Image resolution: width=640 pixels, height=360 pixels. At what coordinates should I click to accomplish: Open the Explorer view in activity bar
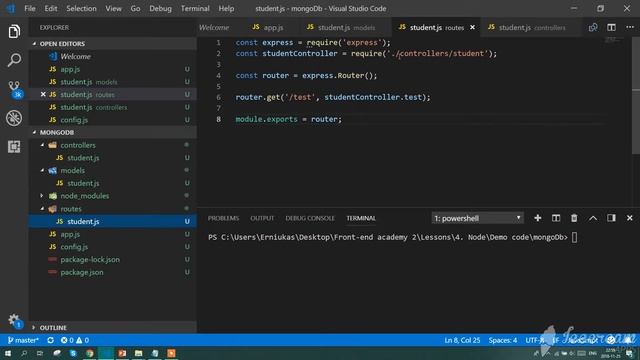tap(14, 31)
